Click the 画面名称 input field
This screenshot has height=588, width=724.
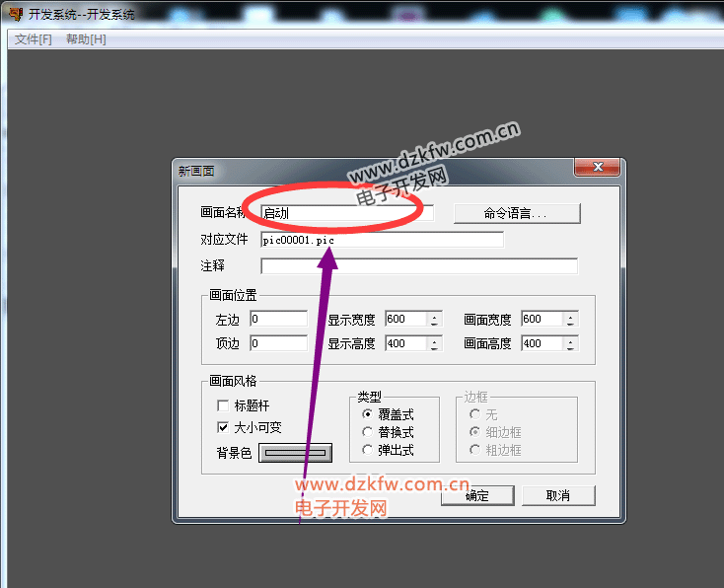[x=345, y=212]
